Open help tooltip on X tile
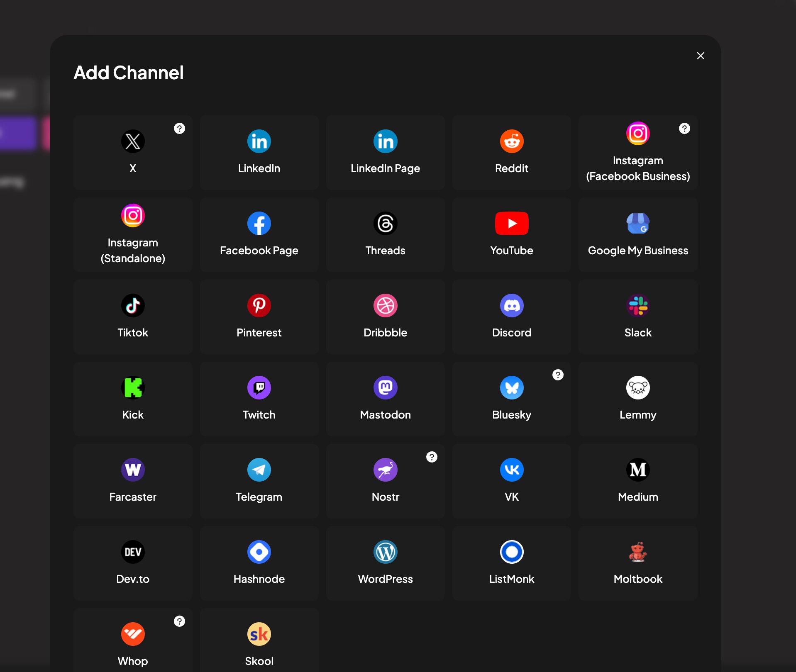Viewport: 796px width, 672px height. [179, 129]
